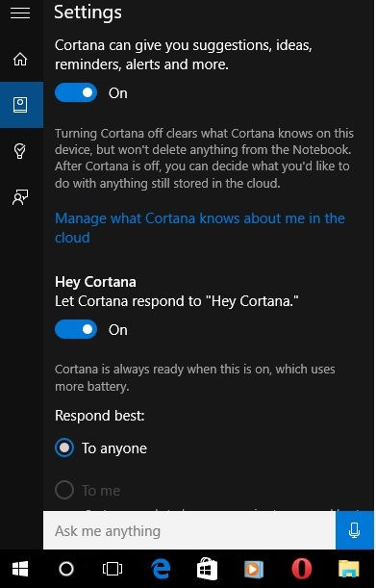Click the "Hey Cortana" section heading

[x=95, y=282]
